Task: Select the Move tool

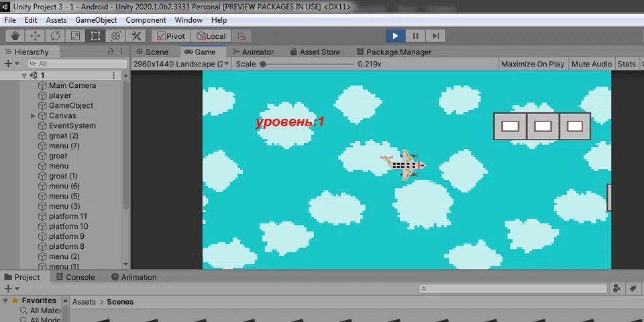Action: pos(35,36)
